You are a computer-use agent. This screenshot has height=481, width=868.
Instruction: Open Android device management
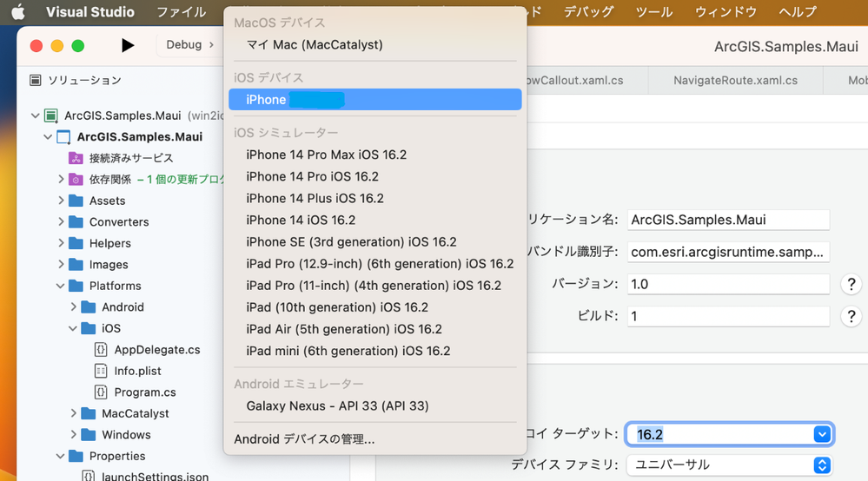click(x=304, y=439)
